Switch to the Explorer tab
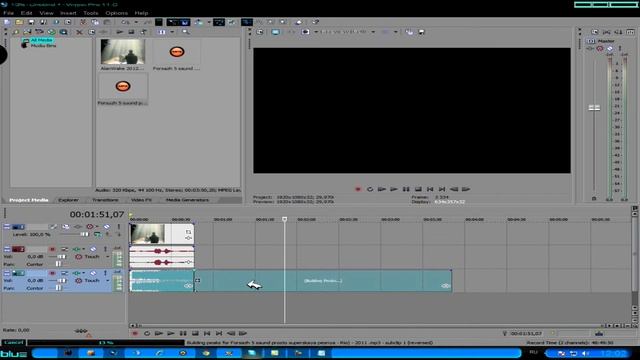Screen dimensions: 640x360 tap(68, 200)
